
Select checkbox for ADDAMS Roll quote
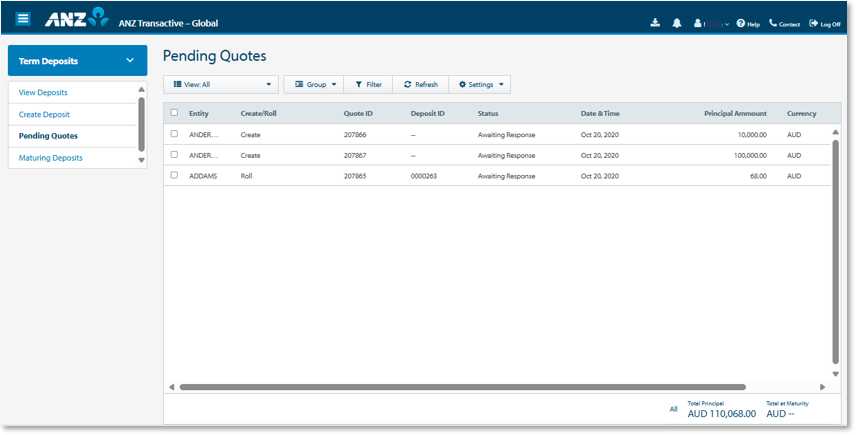[174, 175]
